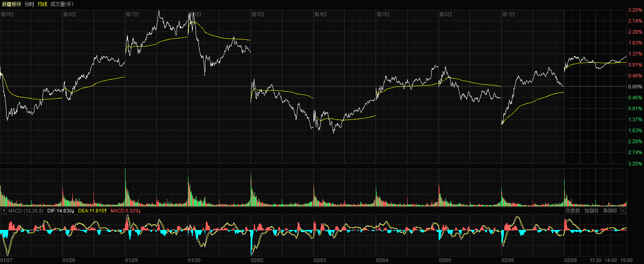The image size is (644, 264).
Task: Click the 11:30 time marker
Action: click(595, 260)
